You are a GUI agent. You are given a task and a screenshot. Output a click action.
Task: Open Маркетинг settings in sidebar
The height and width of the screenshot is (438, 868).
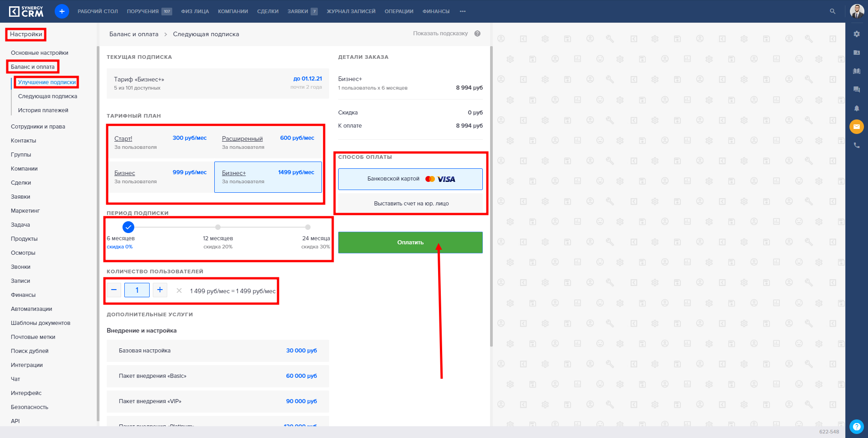pos(25,211)
